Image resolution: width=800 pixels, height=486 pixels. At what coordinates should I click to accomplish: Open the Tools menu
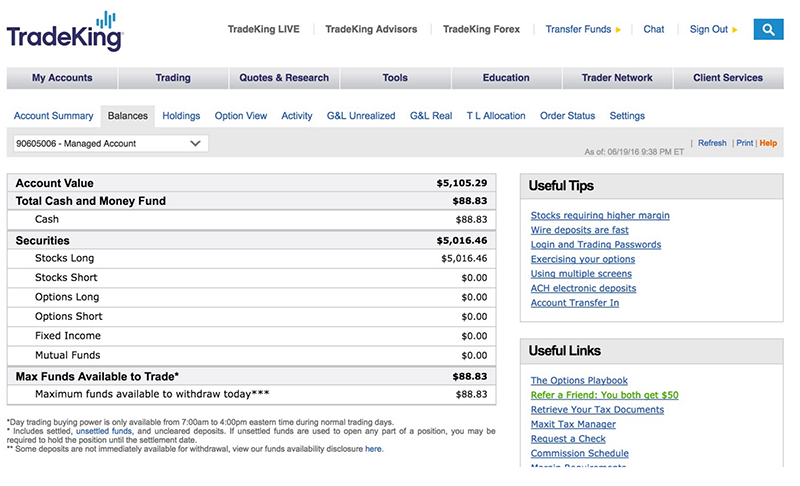(x=395, y=78)
